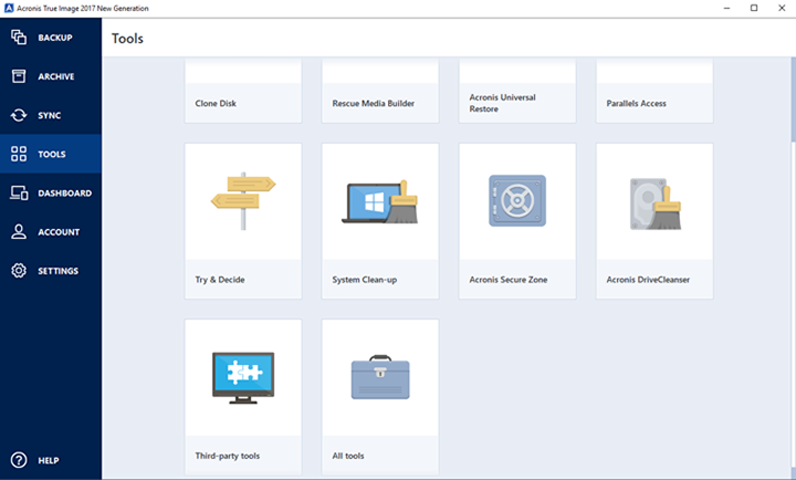Screen dimensions: 796x480
Task: Select the Tools sidebar item
Action: [50, 154]
